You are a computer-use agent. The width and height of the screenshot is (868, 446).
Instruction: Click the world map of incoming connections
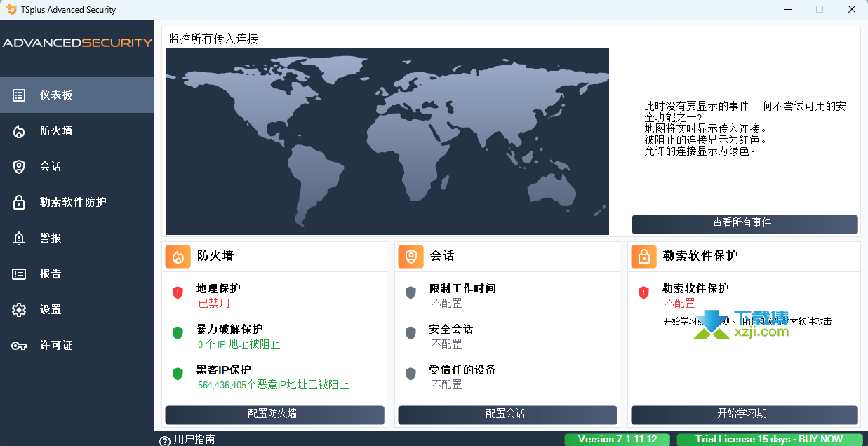[x=387, y=141]
